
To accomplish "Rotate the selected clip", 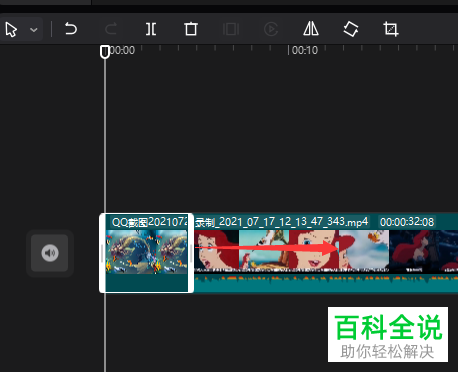I will [351, 29].
